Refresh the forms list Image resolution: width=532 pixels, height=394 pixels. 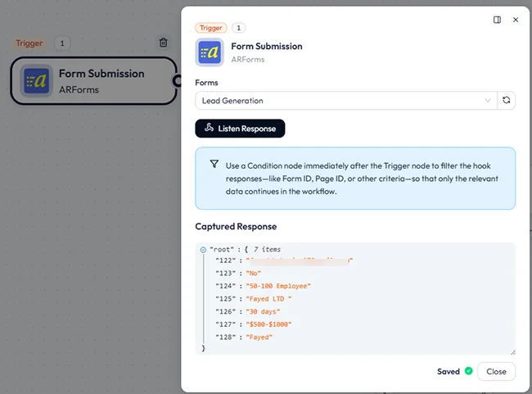pyautogui.click(x=507, y=101)
